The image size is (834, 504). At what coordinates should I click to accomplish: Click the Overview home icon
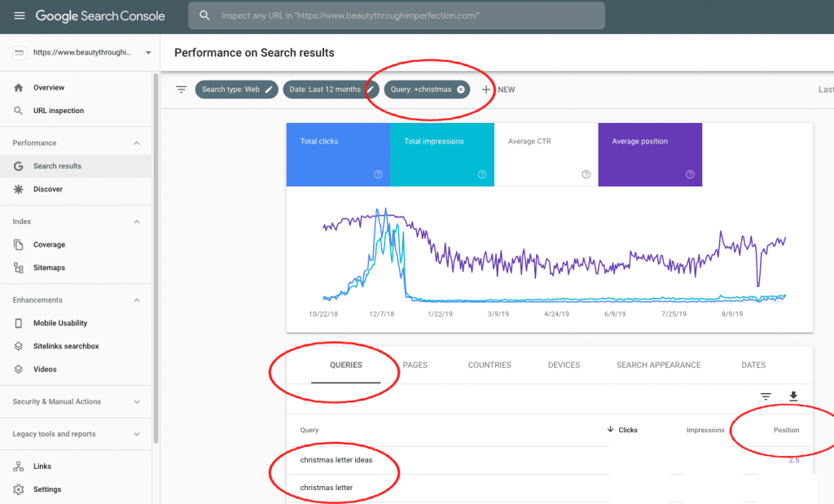point(18,87)
